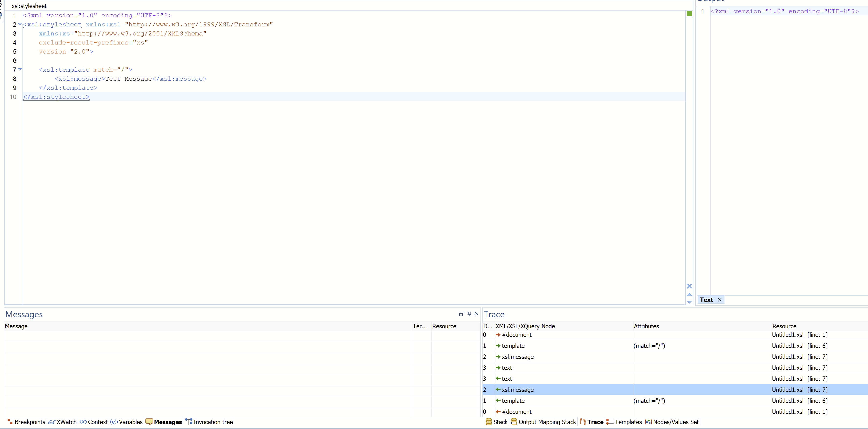The image size is (868, 429).
Task: Click the Messages speech bubble icon
Action: pos(149,422)
